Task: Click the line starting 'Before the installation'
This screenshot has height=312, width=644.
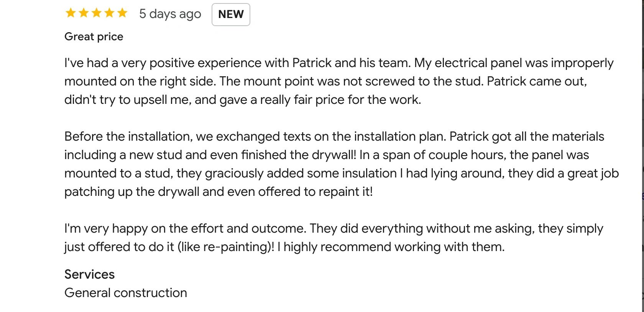Action: (x=334, y=137)
